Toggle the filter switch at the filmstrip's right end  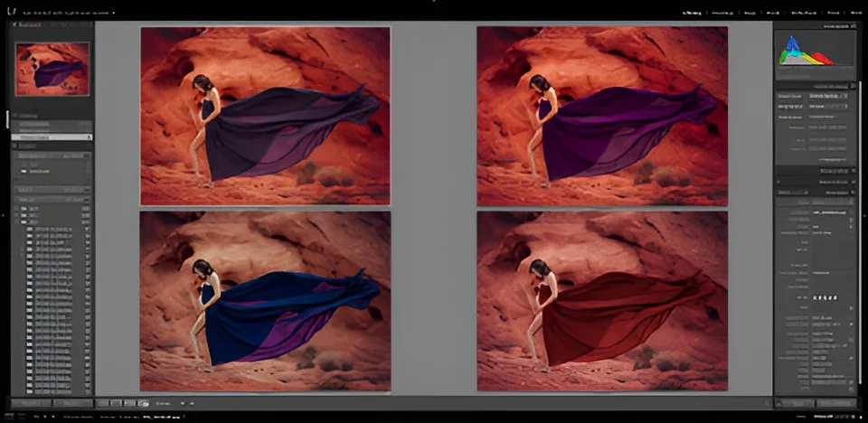(857, 417)
